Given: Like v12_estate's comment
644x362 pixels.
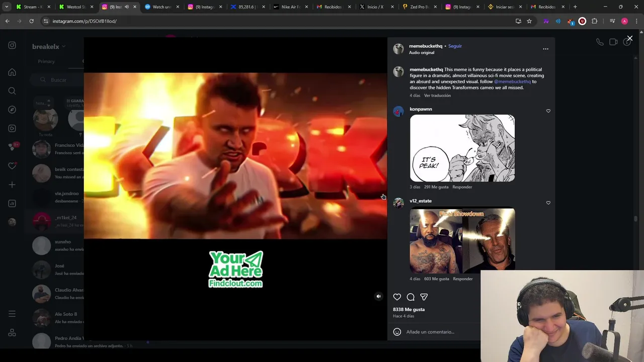Looking at the screenshot, I should 548,203.
